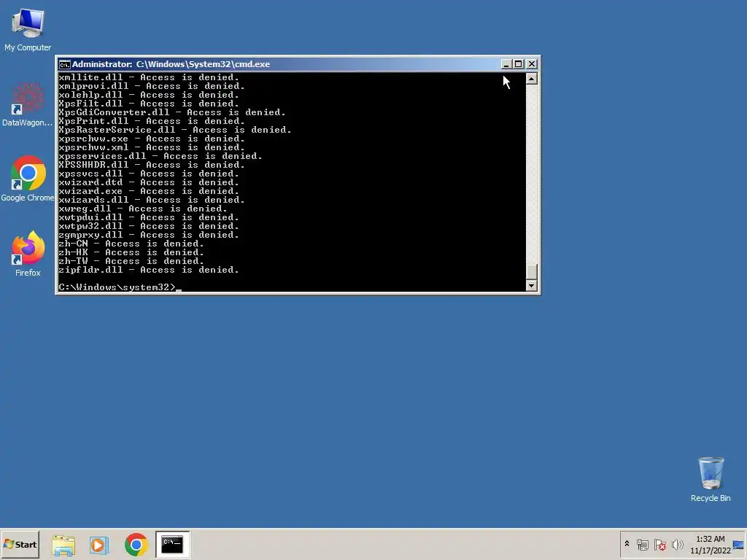Screen dimensions: 747x560
Task: Open the clock showing 1:32 AM
Action: pos(711,544)
